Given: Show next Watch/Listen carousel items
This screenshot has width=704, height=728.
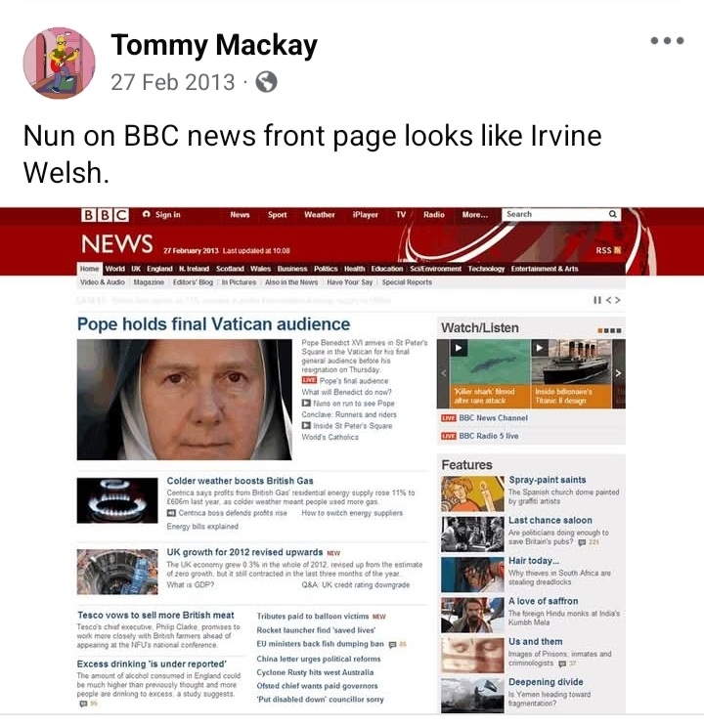Looking at the screenshot, I should [x=619, y=373].
